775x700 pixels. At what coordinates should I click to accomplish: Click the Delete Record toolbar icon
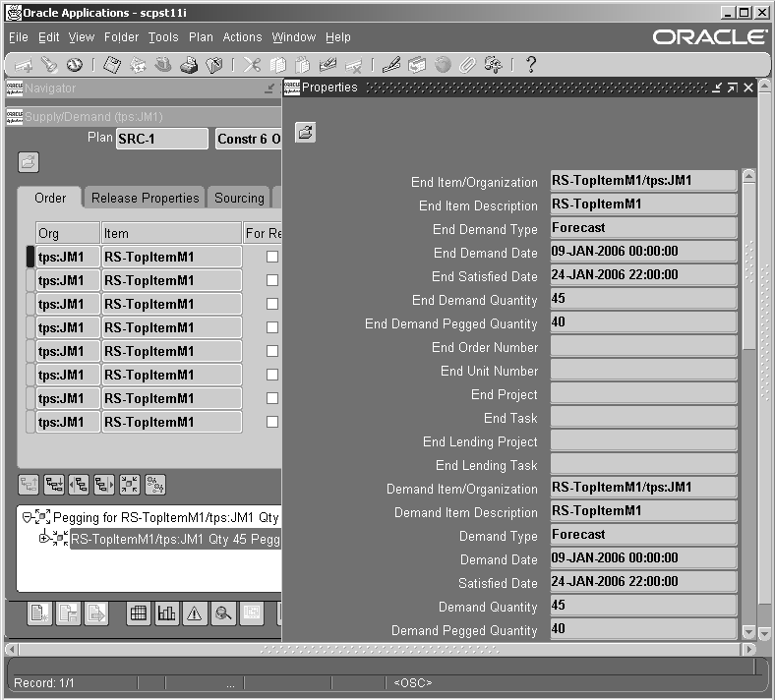[353, 65]
